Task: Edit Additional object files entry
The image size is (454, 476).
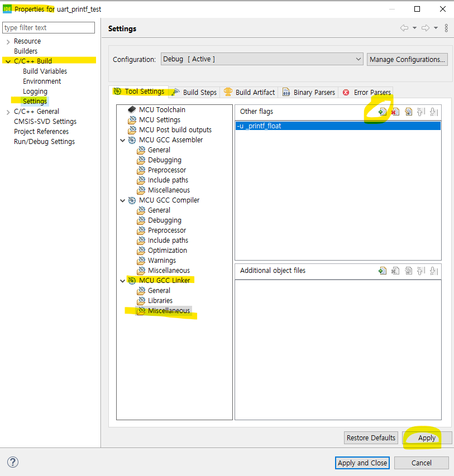Action: [x=408, y=271]
